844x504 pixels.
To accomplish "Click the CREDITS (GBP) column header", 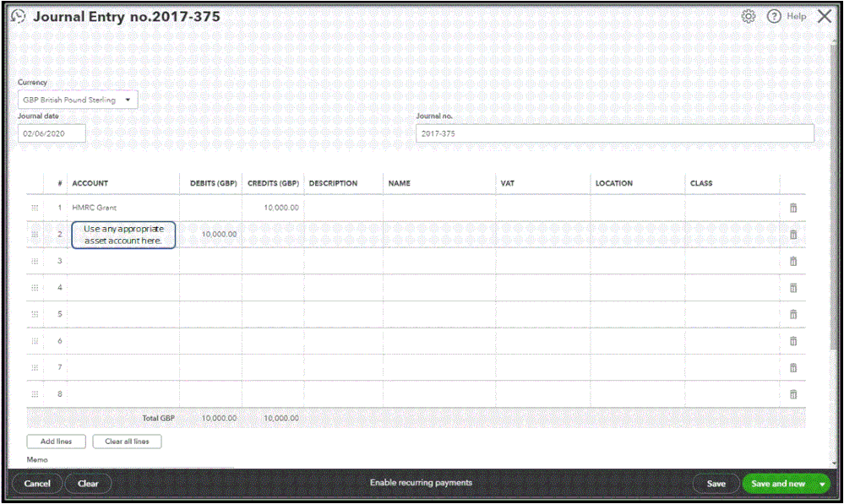I will pyautogui.click(x=273, y=183).
